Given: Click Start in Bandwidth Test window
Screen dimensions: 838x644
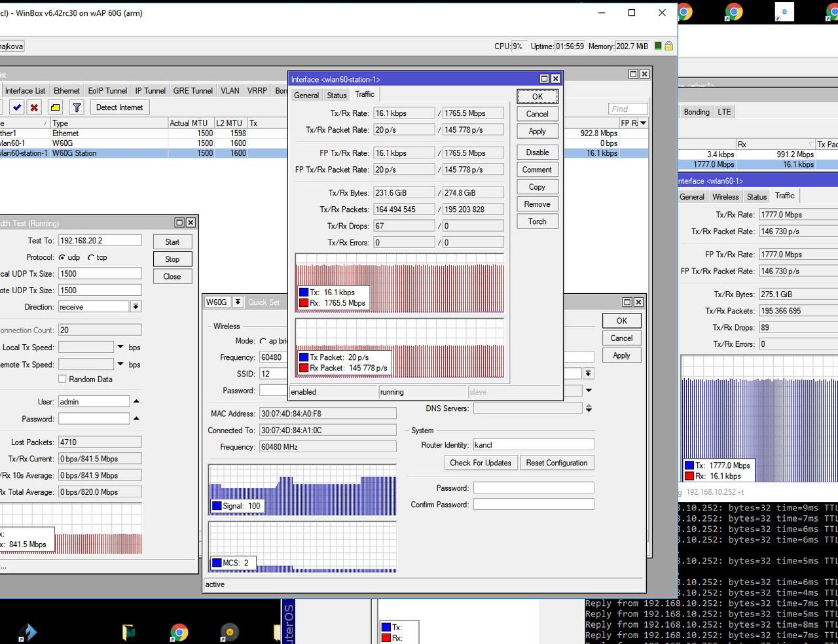Looking at the screenshot, I should click(x=172, y=242).
